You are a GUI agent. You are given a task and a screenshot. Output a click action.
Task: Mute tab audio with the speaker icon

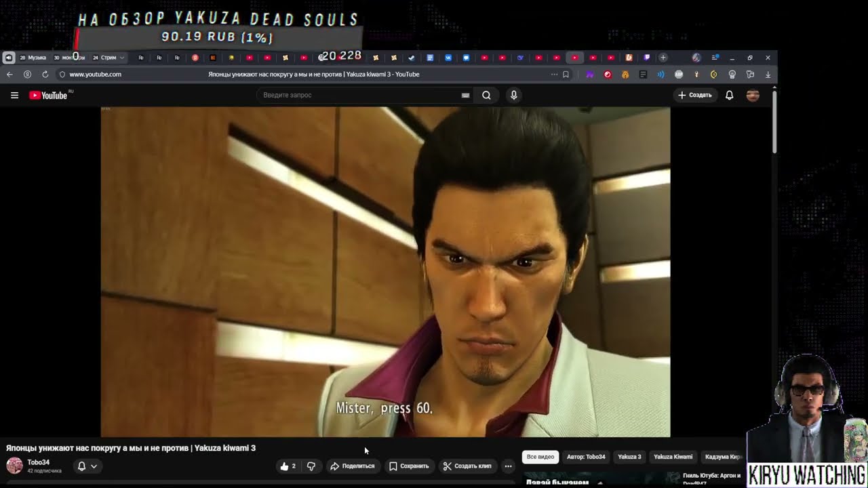point(8,58)
